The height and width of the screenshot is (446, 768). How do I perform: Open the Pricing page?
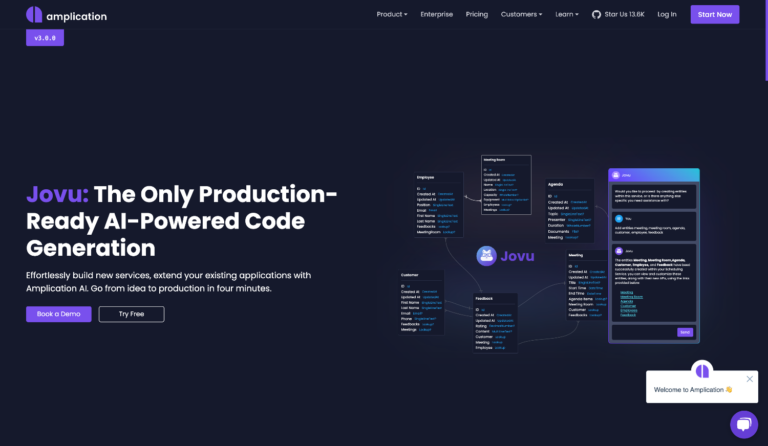point(477,15)
